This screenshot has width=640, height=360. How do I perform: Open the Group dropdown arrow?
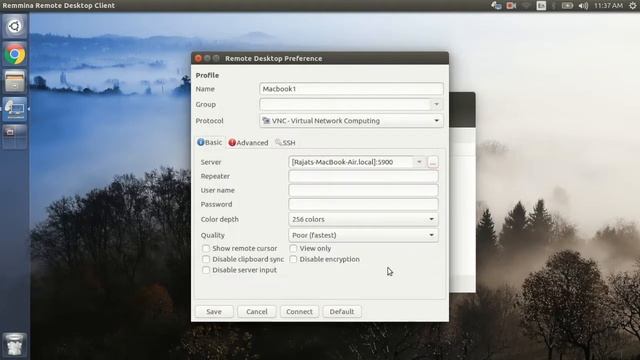click(436, 104)
